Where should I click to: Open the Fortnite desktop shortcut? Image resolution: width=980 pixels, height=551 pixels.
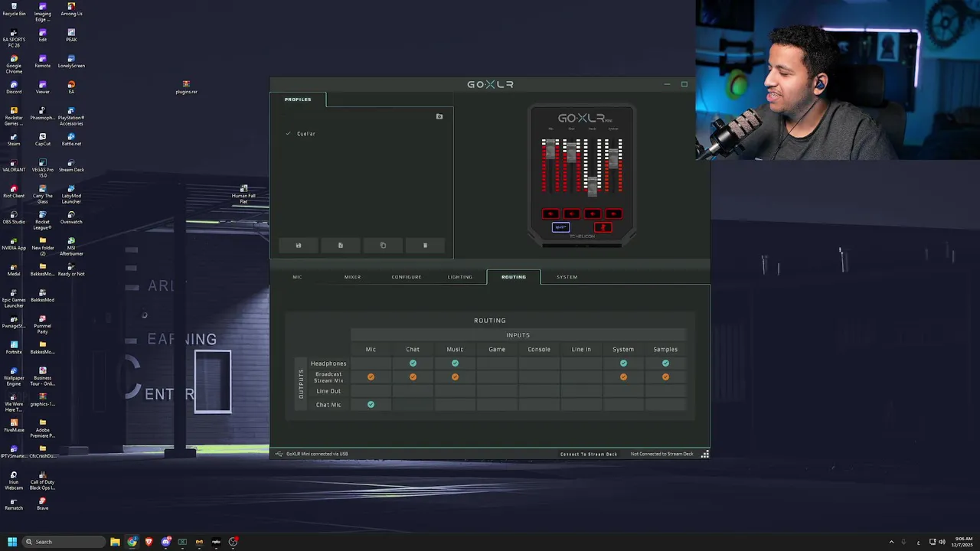pyautogui.click(x=14, y=347)
